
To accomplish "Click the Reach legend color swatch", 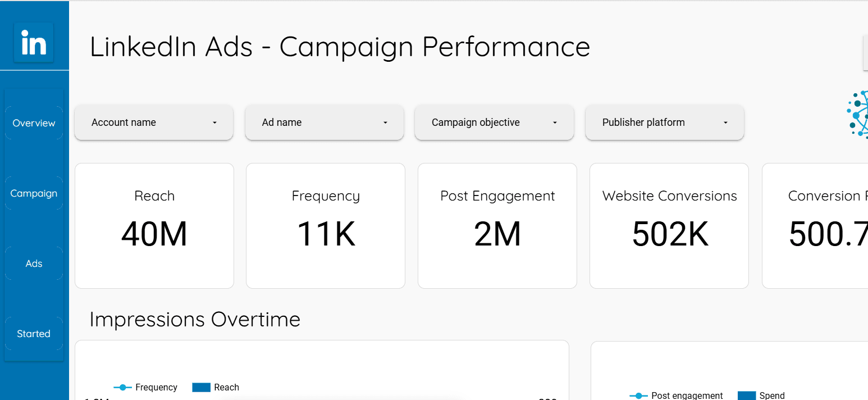I will (x=201, y=387).
